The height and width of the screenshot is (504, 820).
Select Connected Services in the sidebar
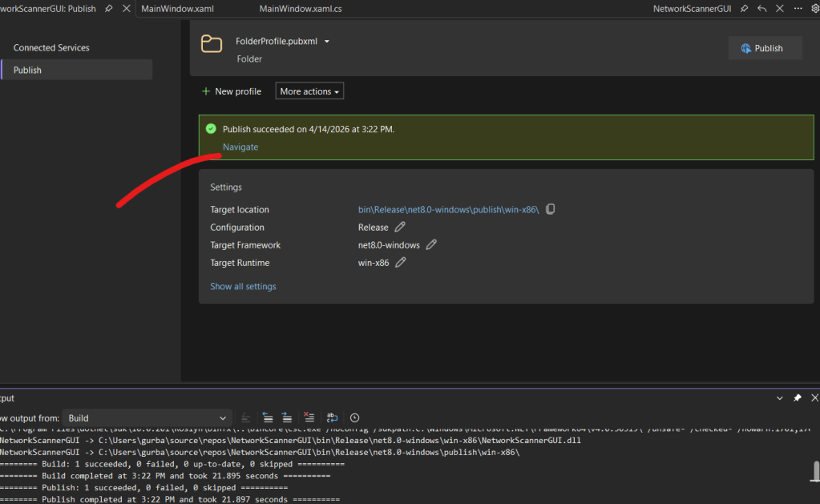click(51, 48)
